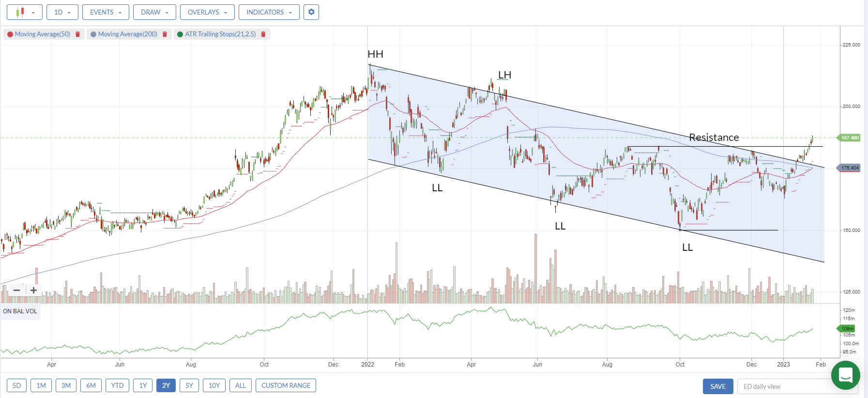The image size is (868, 398).
Task: Delete the ATR Trailing Stops indicator
Action: pos(263,34)
